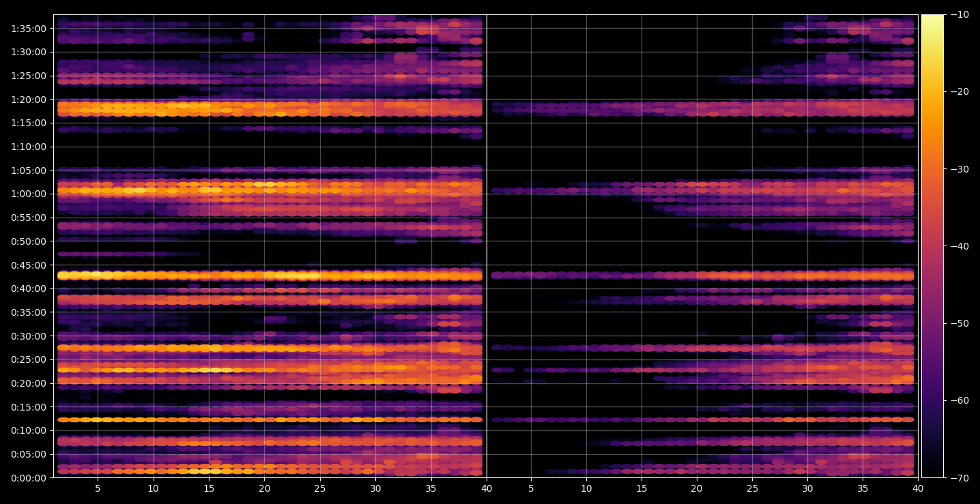Select the 0:15:00 tick label
Viewport: 980px width, 504px height.
pyautogui.click(x=29, y=407)
